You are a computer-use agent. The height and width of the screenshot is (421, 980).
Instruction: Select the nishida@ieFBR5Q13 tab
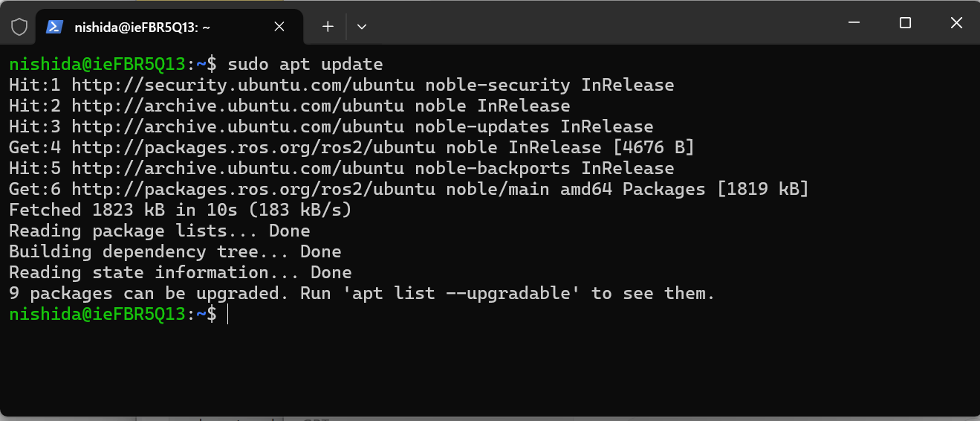point(141,27)
